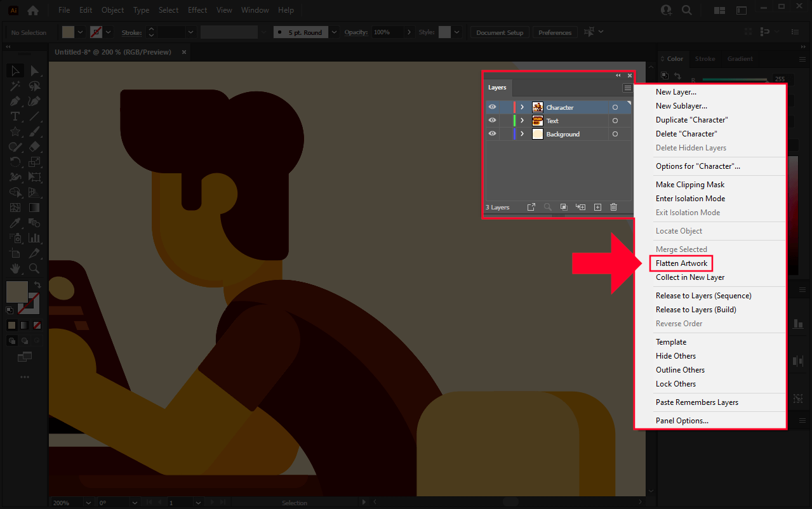Click the Preferences button
Screen dimensions: 812x509
[x=554, y=32]
